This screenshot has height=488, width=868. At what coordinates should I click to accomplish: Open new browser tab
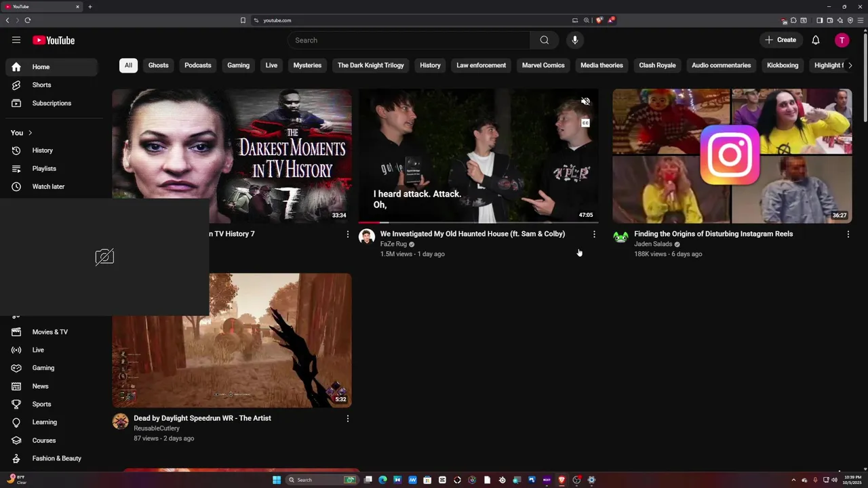pyautogui.click(x=90, y=7)
